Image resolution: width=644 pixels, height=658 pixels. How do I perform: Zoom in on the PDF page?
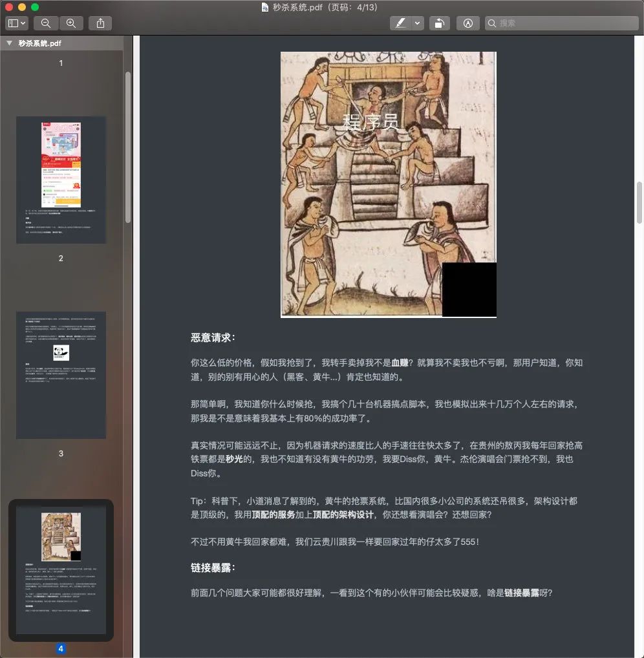[x=71, y=23]
